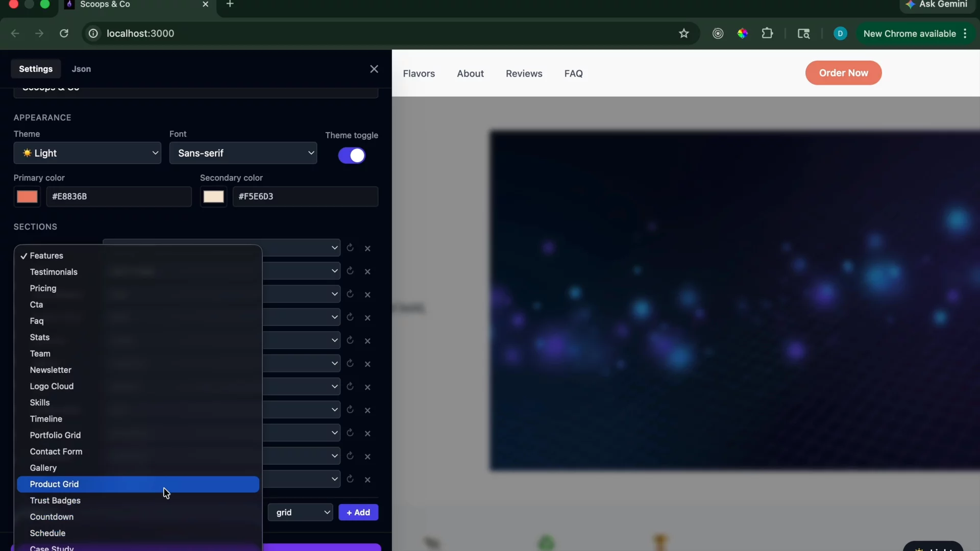Close the settings panel with X
This screenshot has width=980, height=551.
click(374, 69)
